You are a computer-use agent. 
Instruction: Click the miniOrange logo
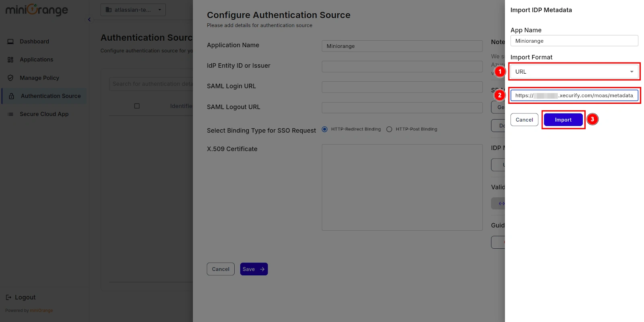[37, 10]
